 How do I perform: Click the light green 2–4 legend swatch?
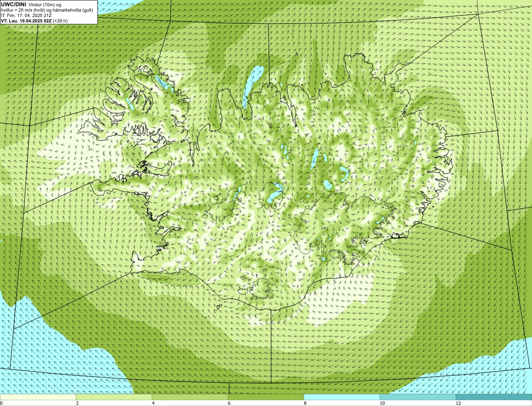point(114,397)
